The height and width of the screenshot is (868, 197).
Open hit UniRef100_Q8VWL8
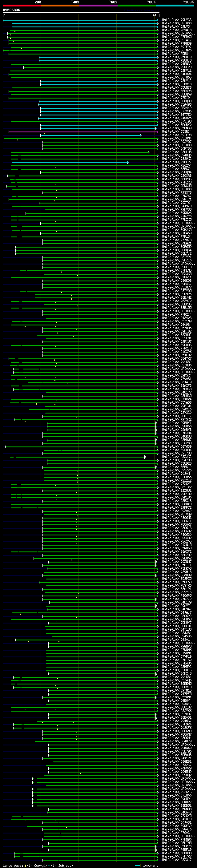[177, 30]
